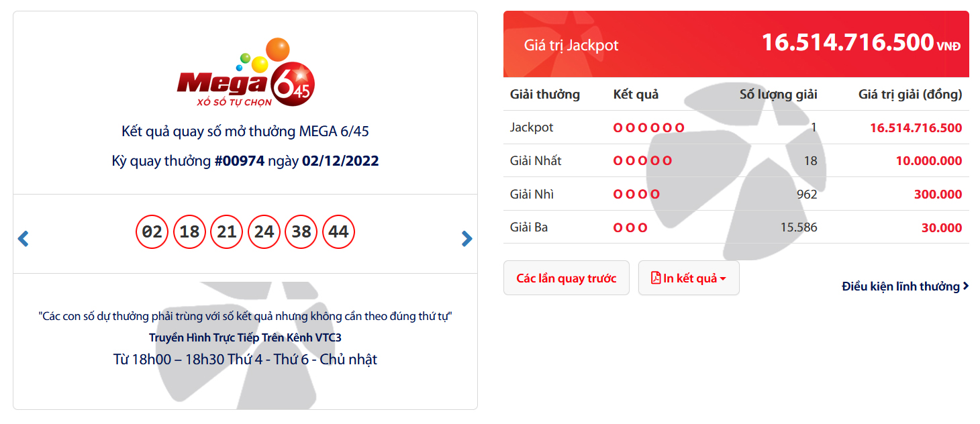The height and width of the screenshot is (424, 980).
Task: Open the In kết quả dropdown caret
Action: coord(723,278)
